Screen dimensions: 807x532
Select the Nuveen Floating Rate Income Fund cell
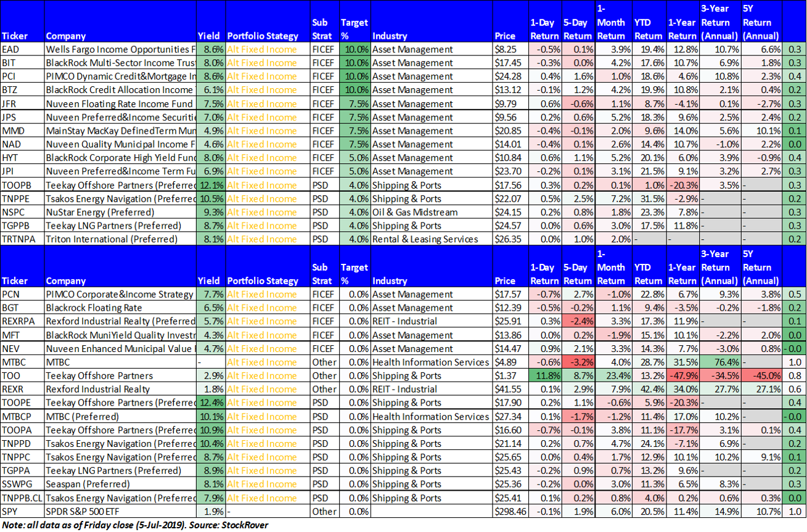(x=120, y=104)
